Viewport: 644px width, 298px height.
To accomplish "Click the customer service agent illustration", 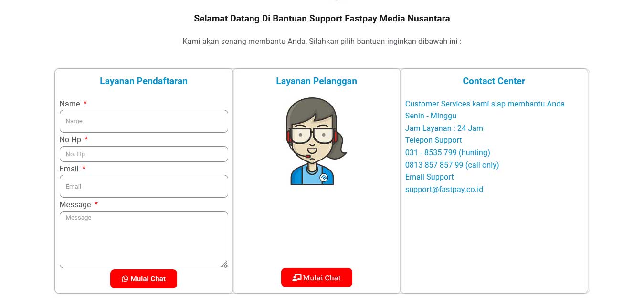I will pos(315,141).
